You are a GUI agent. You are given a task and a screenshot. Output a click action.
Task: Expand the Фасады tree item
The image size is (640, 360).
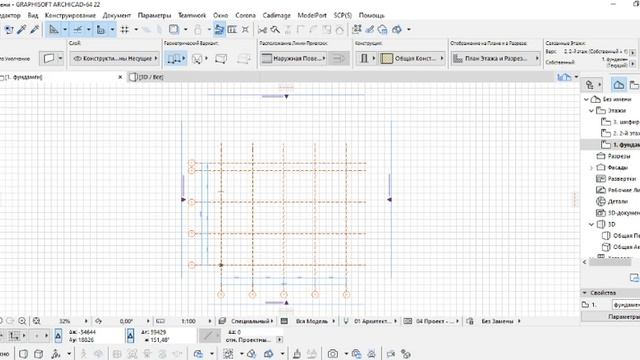591,168
